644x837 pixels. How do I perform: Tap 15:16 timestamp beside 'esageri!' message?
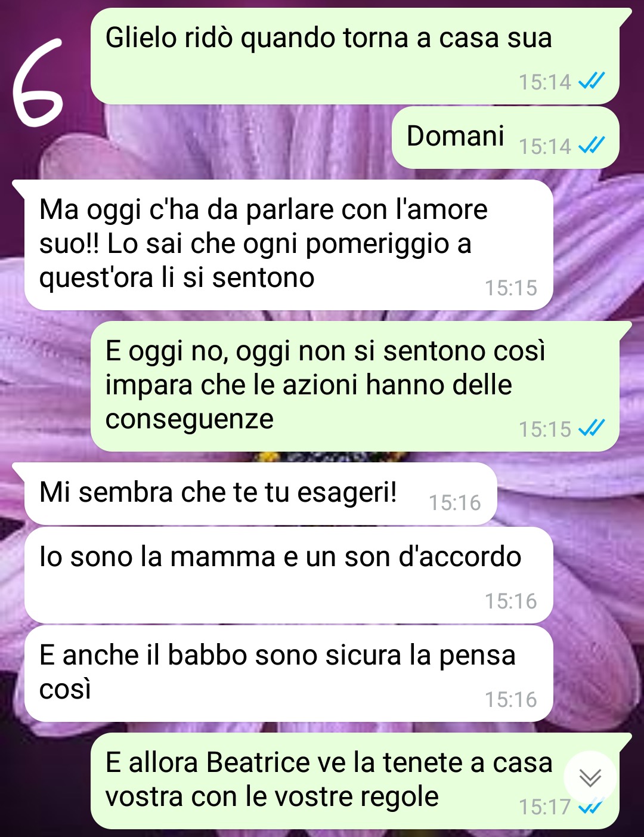coord(455,503)
